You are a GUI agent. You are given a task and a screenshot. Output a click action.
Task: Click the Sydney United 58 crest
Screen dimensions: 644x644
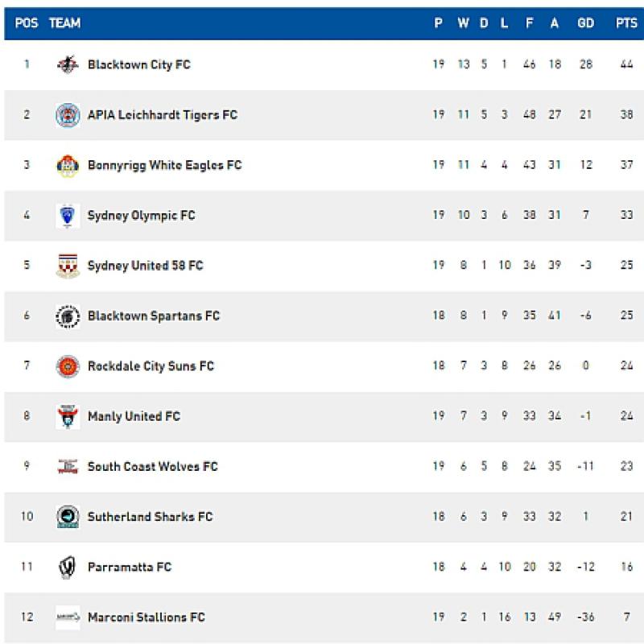pyautogui.click(x=68, y=266)
